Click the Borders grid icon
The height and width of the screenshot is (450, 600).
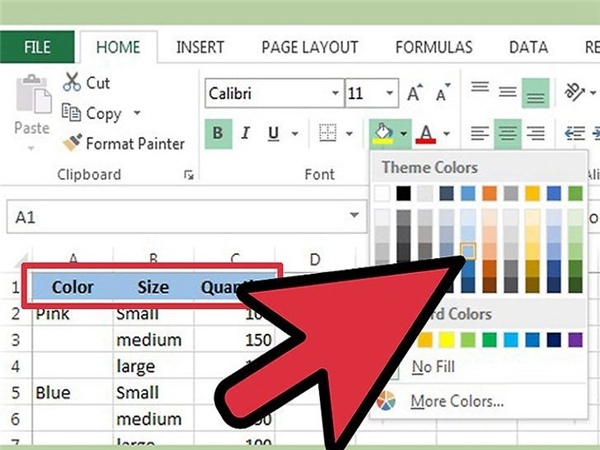pos(327,133)
